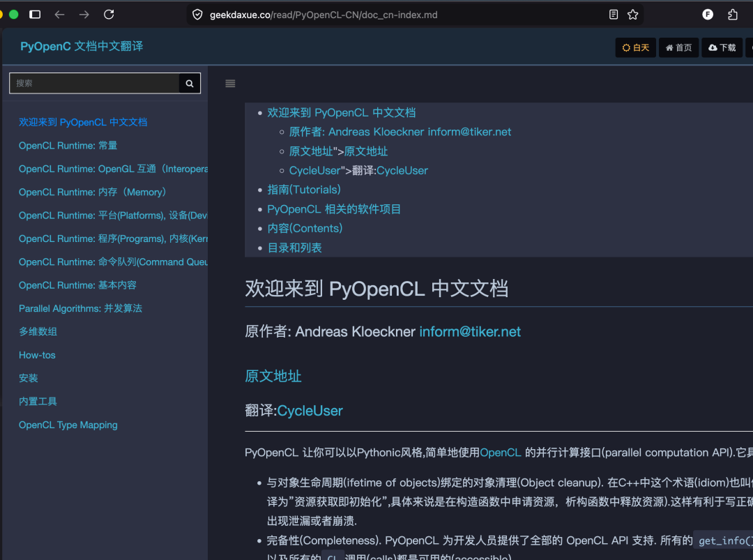Click the inform@tiker.net email link in heading
The height and width of the screenshot is (560, 753).
pos(470,331)
